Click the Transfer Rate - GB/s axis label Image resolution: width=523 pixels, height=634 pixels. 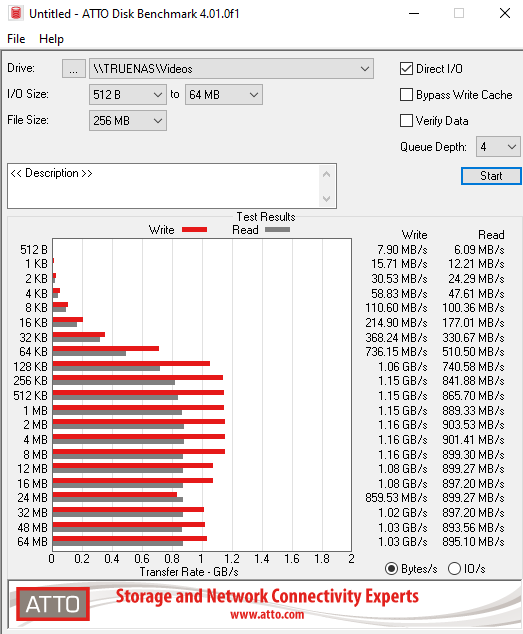coord(189,572)
